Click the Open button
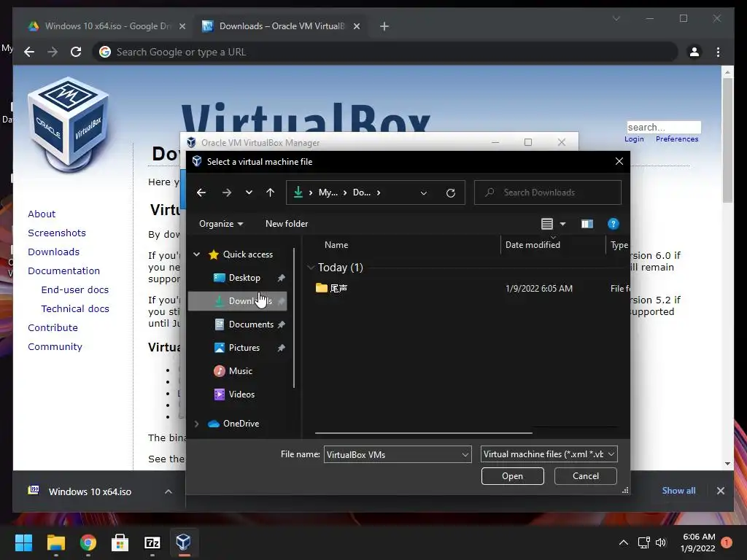This screenshot has height=560, width=747. [x=513, y=476]
